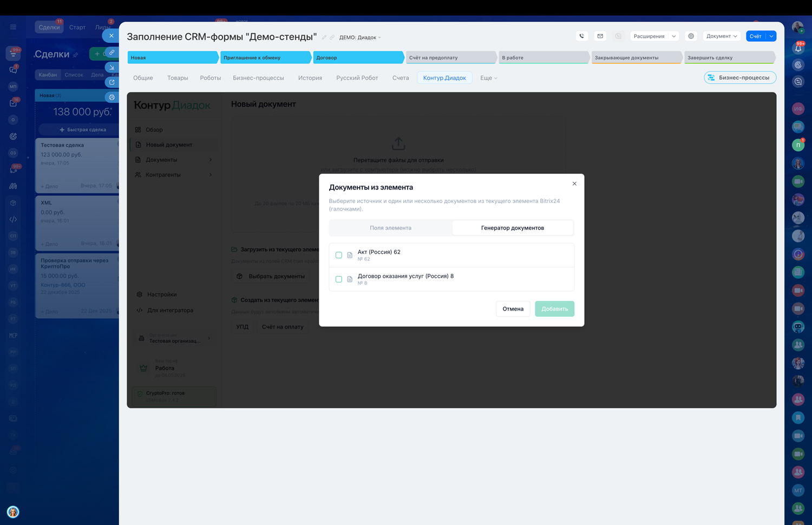
Task: Click the sidebar chat bubbles icon with badge 1
Action: pyautogui.click(x=13, y=70)
